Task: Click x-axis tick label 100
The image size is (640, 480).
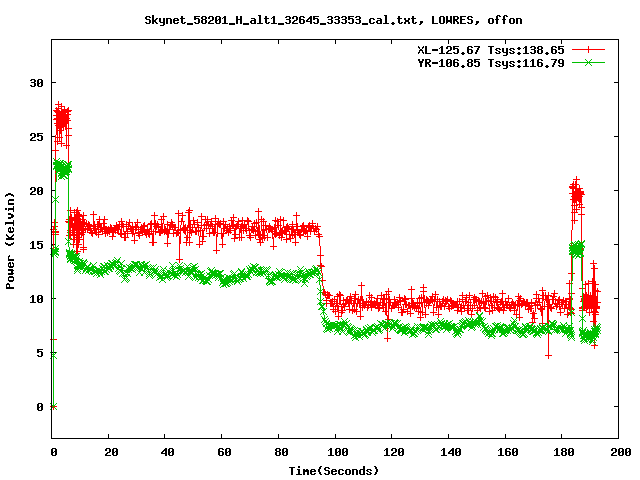Action: [337, 452]
